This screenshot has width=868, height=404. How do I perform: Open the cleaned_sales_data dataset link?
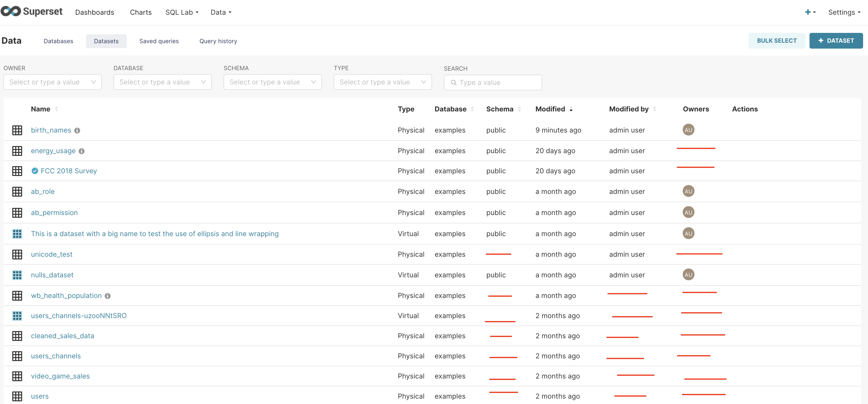click(62, 336)
